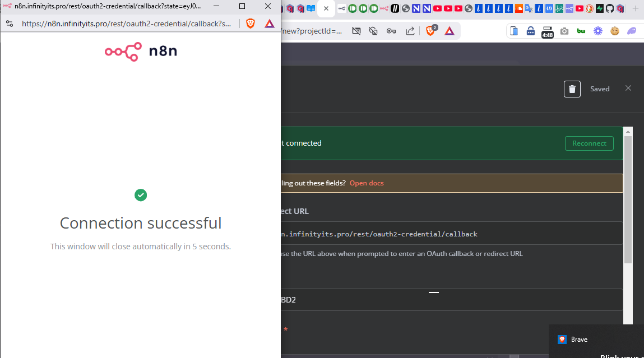Screen dimensions: 644x358
Task: Click the site permissions icon left of the URL
Action: click(9, 25)
